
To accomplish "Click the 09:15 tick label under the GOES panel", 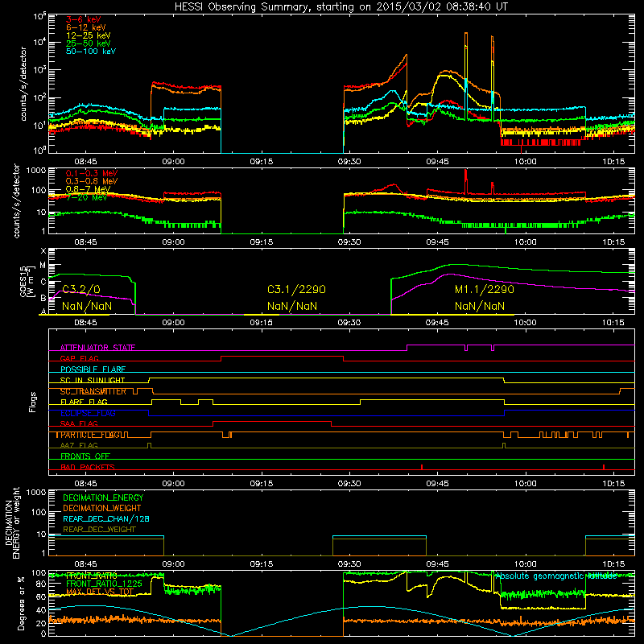I will tap(261, 322).
